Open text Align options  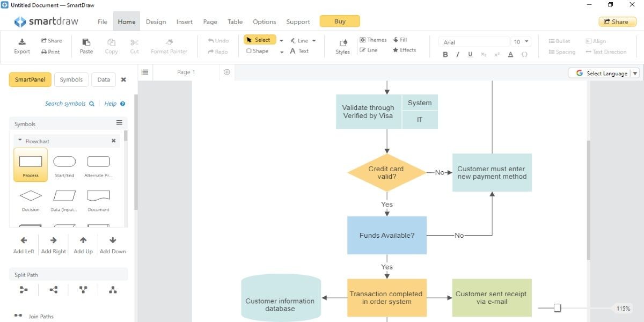pos(596,41)
